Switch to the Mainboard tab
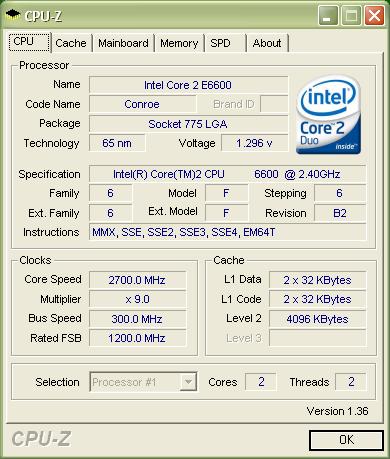Viewport: 390px width, 459px height. click(123, 43)
